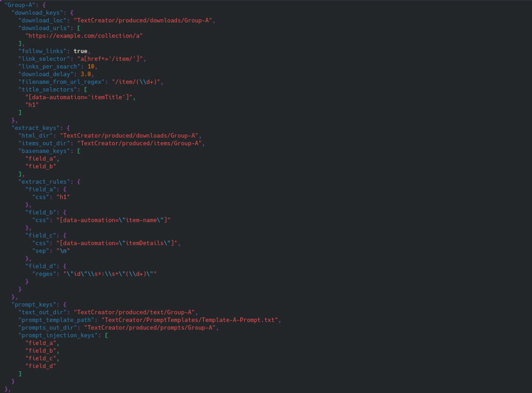
Task: Click the "follow_links" key
Action: coord(42,51)
